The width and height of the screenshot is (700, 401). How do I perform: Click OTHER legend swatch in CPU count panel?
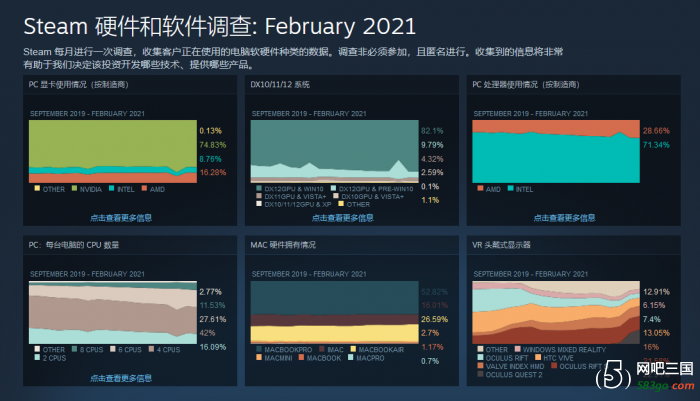click(38, 348)
